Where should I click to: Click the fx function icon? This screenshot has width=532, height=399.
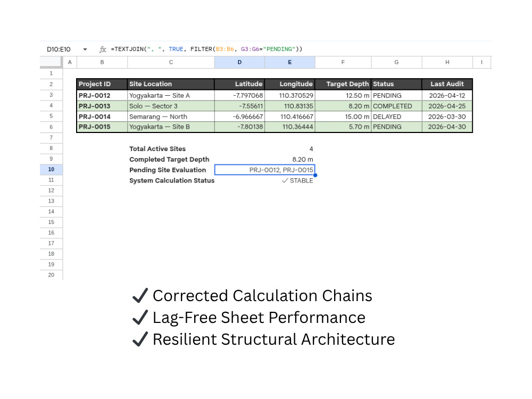(x=103, y=49)
